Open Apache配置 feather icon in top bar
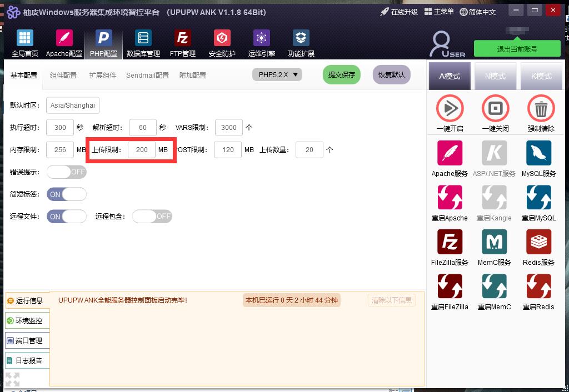Screen dimensions: 569x392 [x=64, y=38]
